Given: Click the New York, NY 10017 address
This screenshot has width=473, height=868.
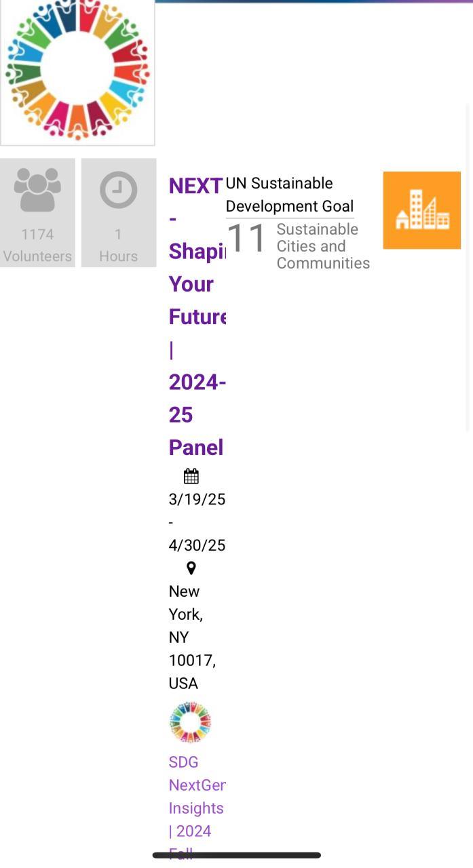Looking at the screenshot, I should [192, 637].
